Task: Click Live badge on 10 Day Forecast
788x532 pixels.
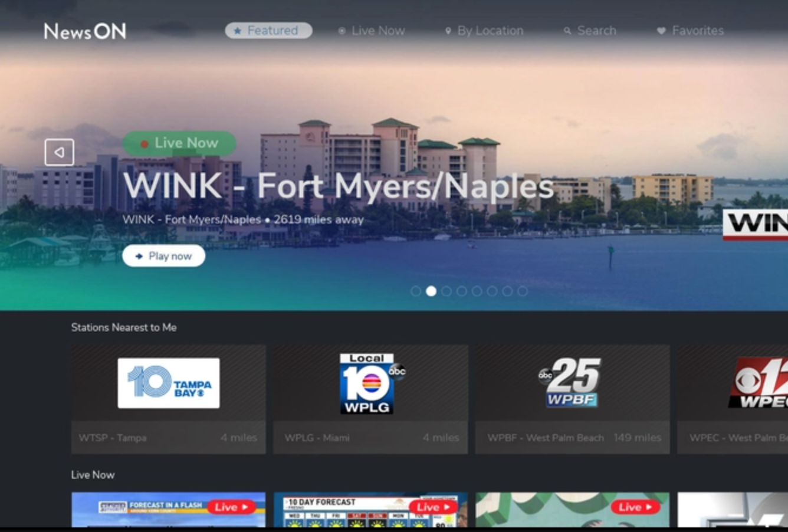Action: pos(434,507)
